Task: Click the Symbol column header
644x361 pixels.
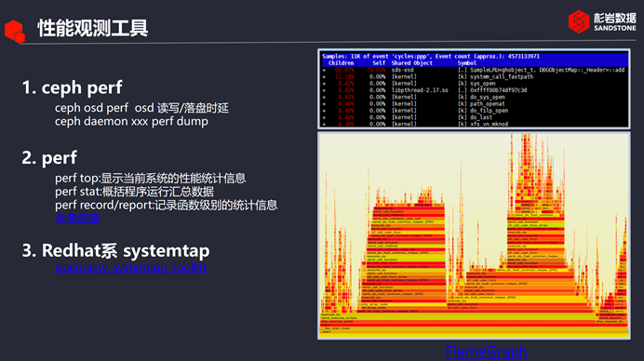Action: click(x=467, y=63)
